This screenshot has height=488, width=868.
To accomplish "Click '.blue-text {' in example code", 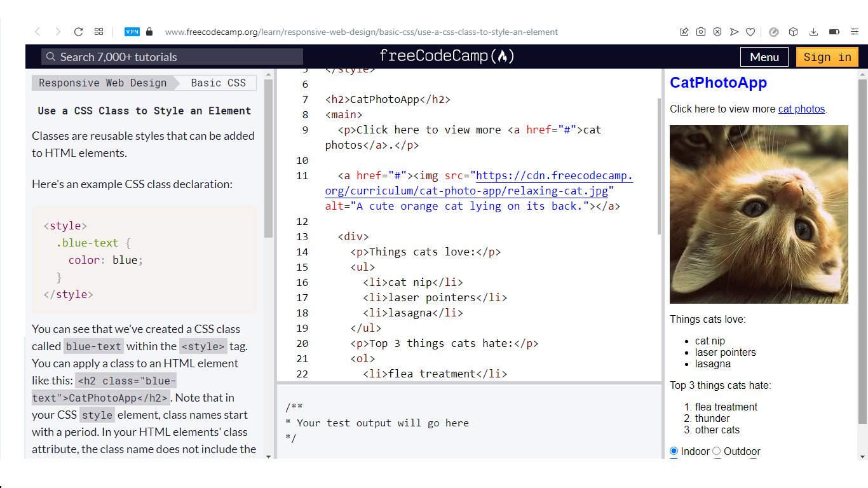I will coord(93,243).
